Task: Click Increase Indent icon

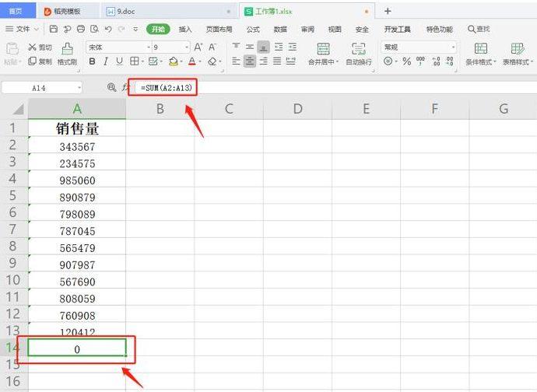Action: (293, 47)
